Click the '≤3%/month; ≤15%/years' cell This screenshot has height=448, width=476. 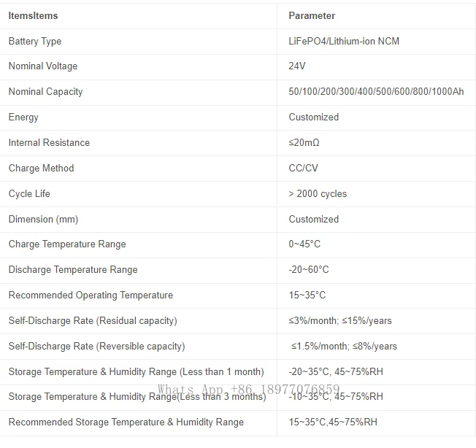pyautogui.click(x=340, y=320)
